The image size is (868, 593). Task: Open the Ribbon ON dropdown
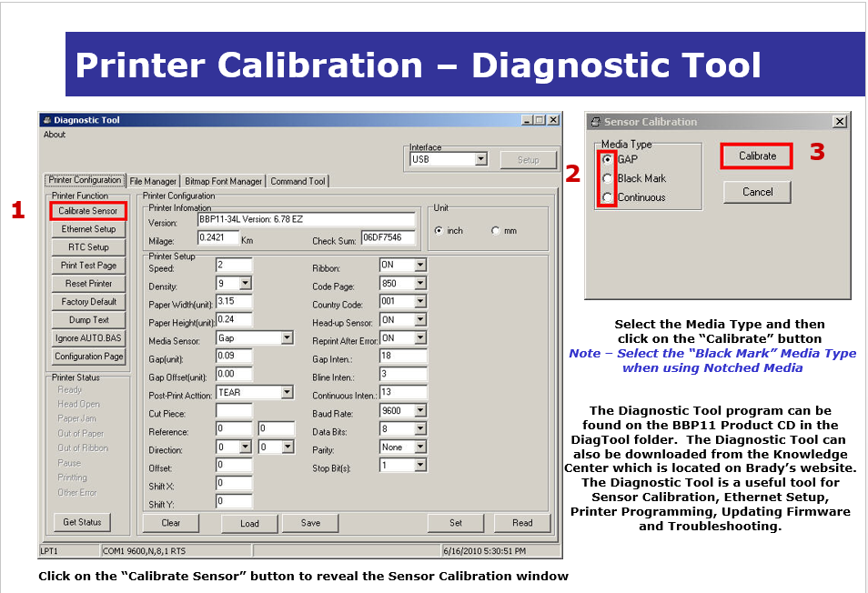[x=419, y=266]
